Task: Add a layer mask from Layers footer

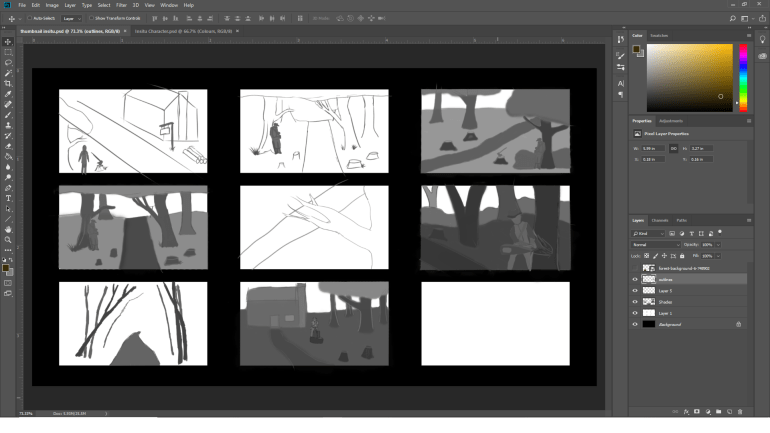Action: coord(697,411)
